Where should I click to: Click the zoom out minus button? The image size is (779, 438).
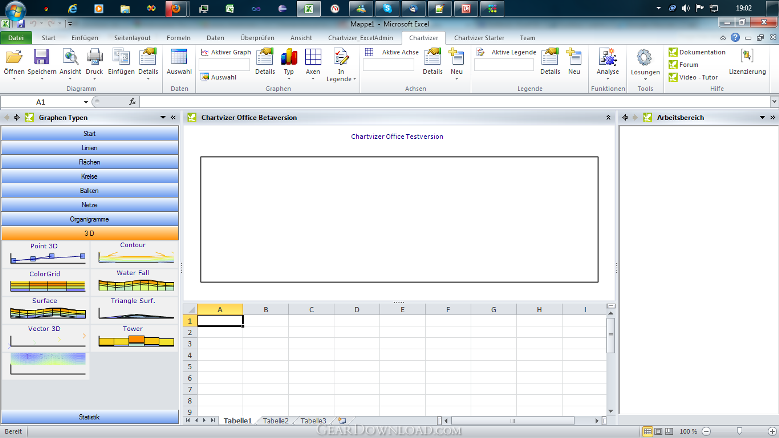(x=706, y=432)
